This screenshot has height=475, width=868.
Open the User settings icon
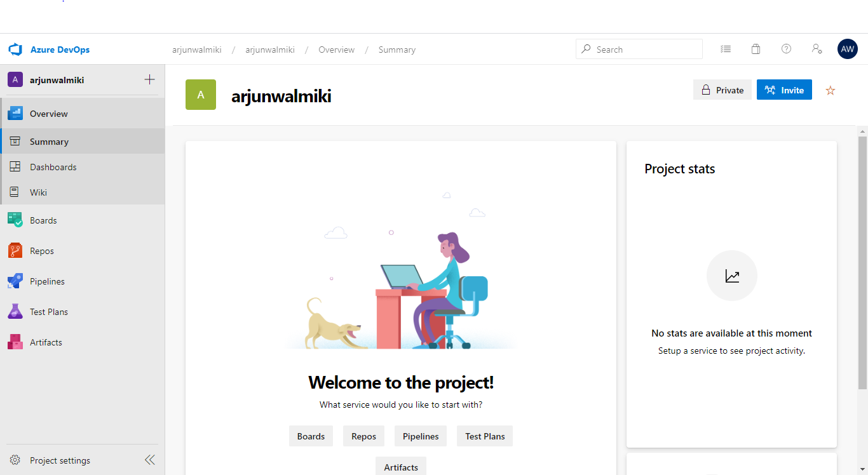[817, 49]
